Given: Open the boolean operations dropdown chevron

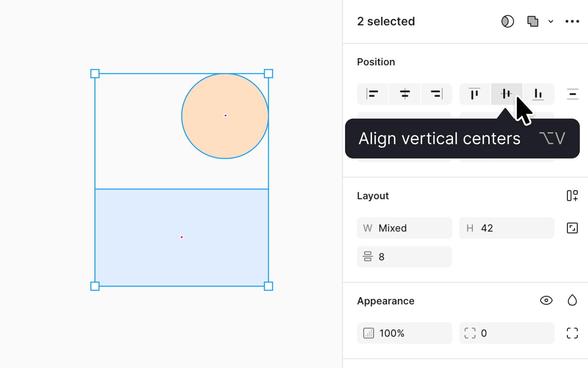Looking at the screenshot, I should click(x=551, y=21).
